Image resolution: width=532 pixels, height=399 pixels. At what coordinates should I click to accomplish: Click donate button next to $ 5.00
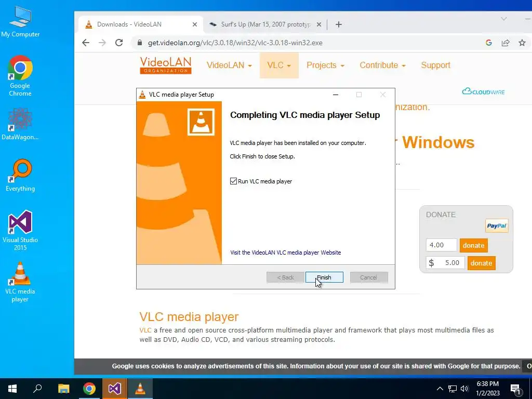(x=481, y=263)
